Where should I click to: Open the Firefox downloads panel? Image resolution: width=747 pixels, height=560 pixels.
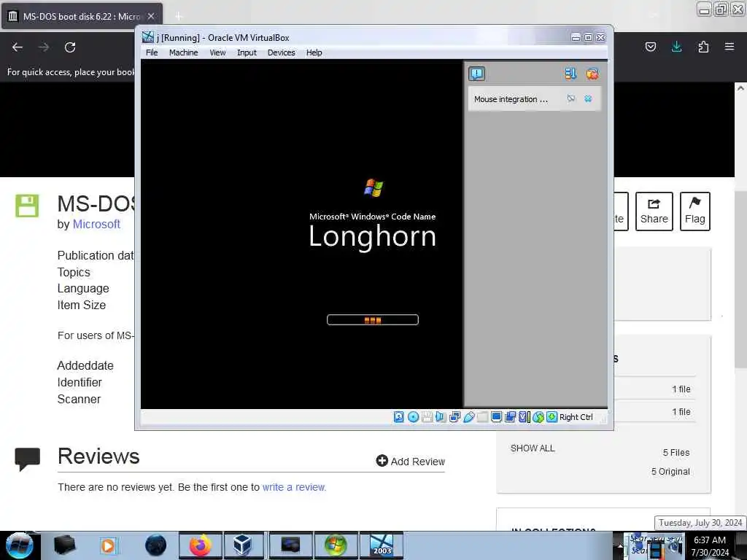click(676, 47)
